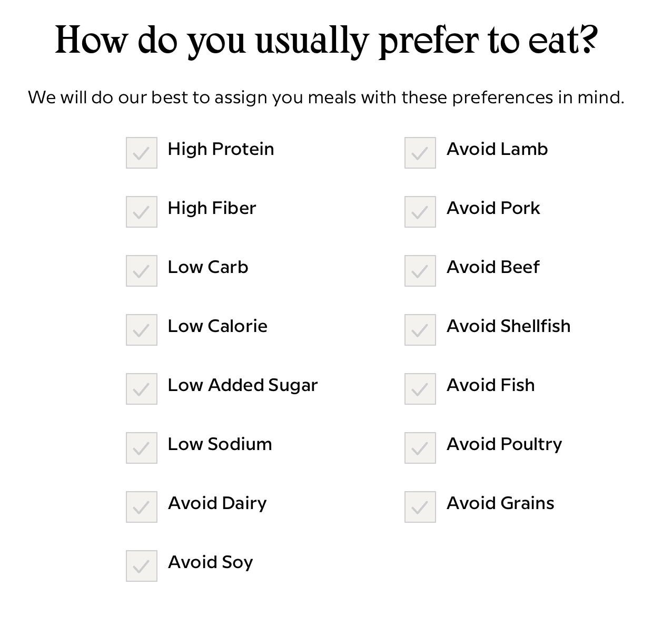Click the Avoid Shellfish label text
Image resolution: width=672 pixels, height=625 pixels.
[508, 326]
